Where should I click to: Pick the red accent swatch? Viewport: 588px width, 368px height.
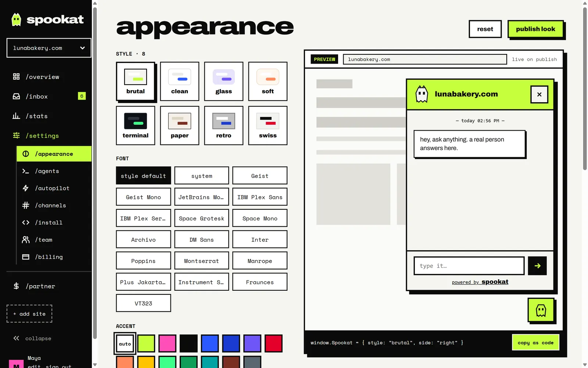[274, 344]
